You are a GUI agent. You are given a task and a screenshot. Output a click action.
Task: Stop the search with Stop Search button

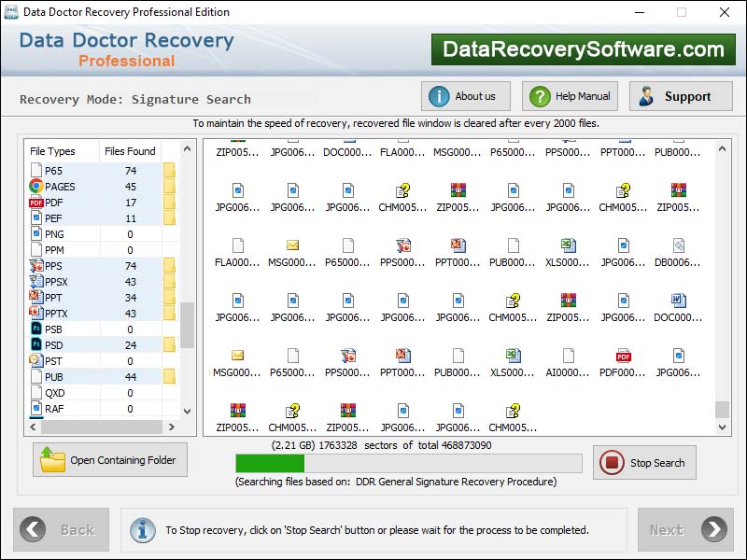coord(644,462)
